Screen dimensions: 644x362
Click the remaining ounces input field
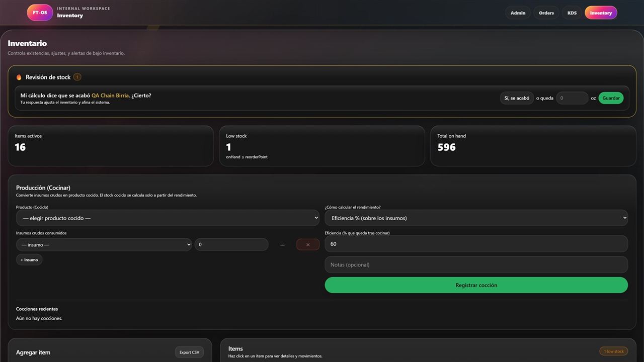[x=572, y=98]
